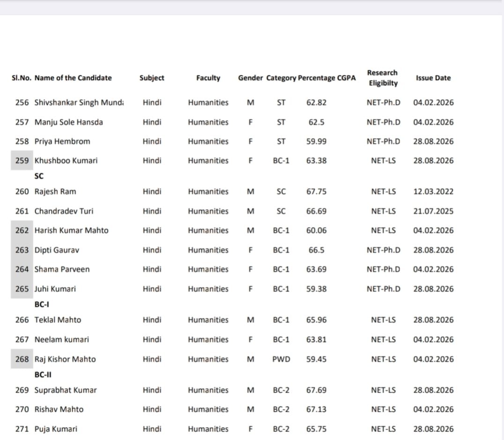Image resolution: width=504 pixels, height=440 pixels.
Task: Click issue date in Shama Parveen's row
Action: coord(433,269)
